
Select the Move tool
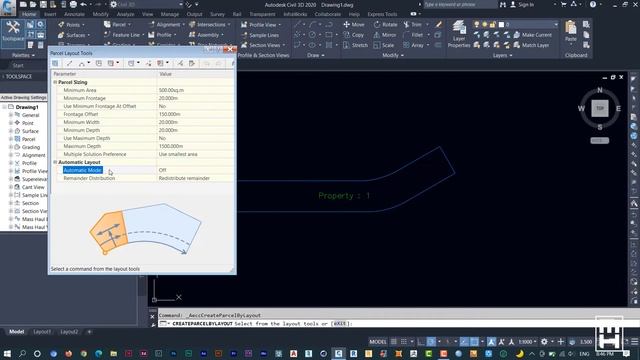coord(354,24)
